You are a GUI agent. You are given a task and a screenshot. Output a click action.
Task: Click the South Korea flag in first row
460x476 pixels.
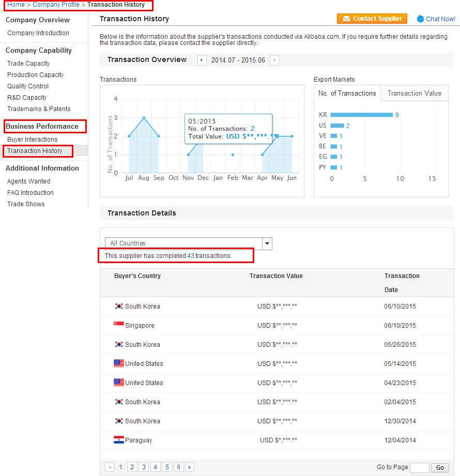point(119,306)
